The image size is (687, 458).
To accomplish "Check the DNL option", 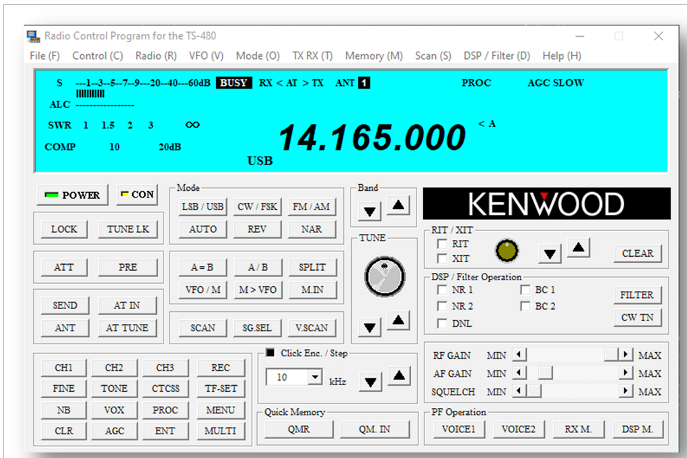I will [x=442, y=323].
